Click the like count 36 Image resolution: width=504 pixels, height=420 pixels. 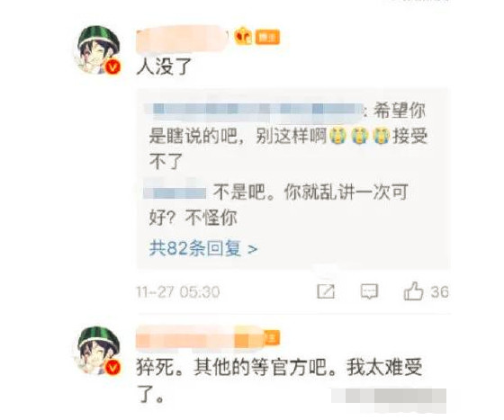pos(439,292)
